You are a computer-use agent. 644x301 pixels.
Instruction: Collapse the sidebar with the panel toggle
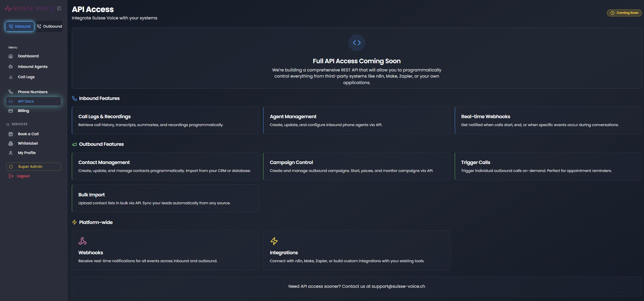coord(59,8)
